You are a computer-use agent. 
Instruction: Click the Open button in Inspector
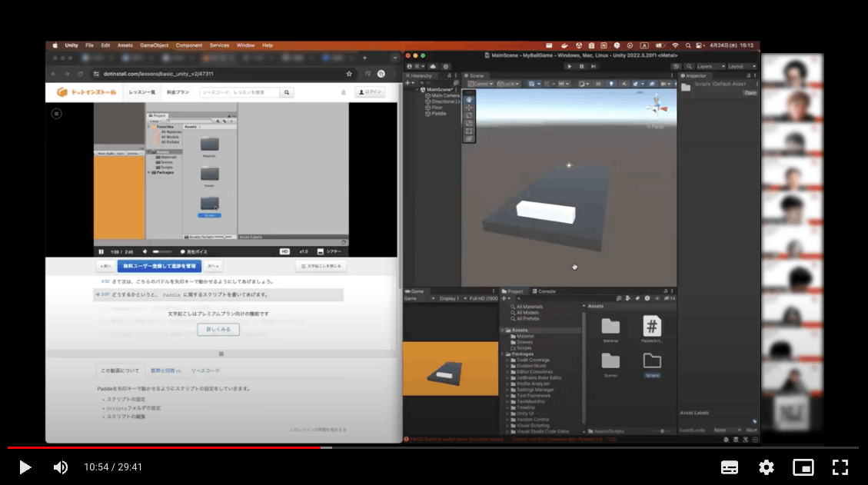750,93
